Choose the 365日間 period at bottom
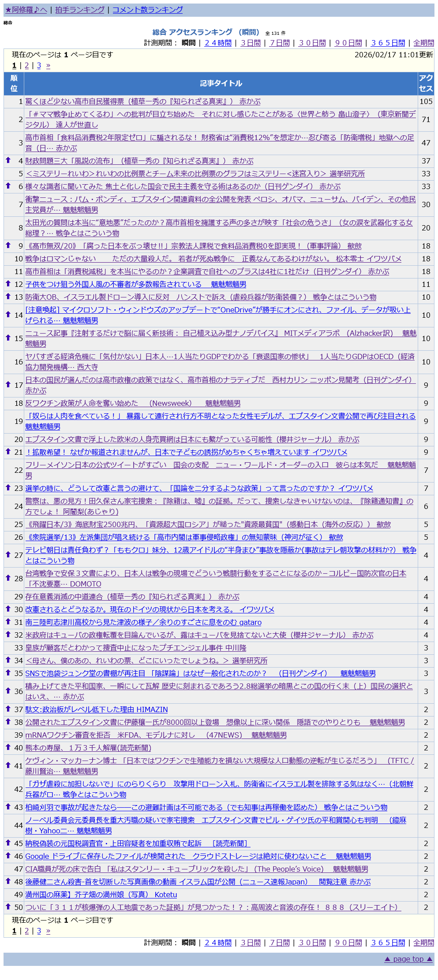 click(x=388, y=943)
